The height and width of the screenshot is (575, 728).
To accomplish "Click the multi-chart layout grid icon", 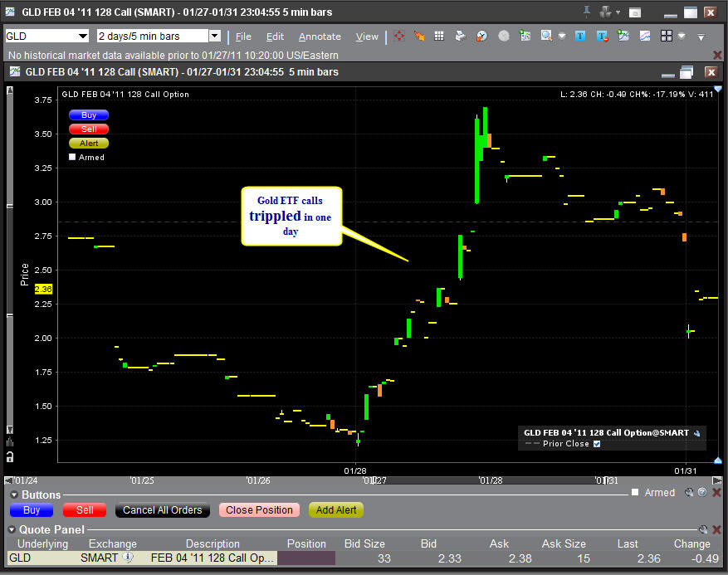I will tap(667, 37).
